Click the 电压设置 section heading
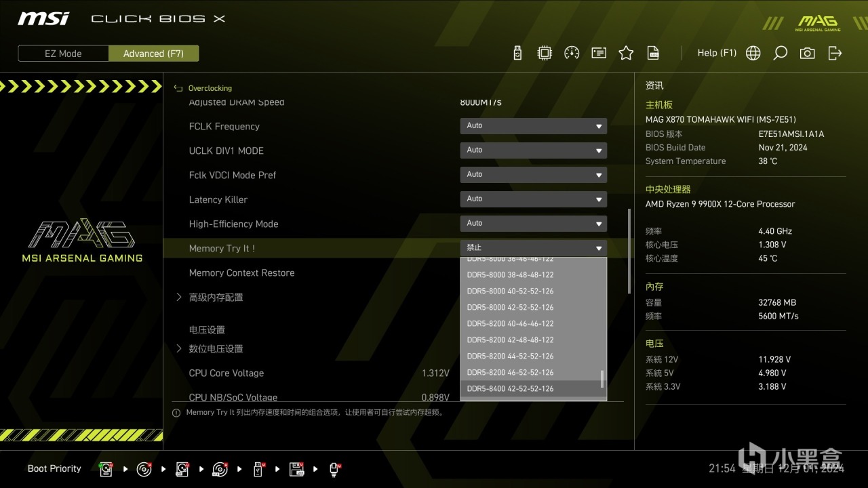The width and height of the screenshot is (868, 488). [207, 329]
